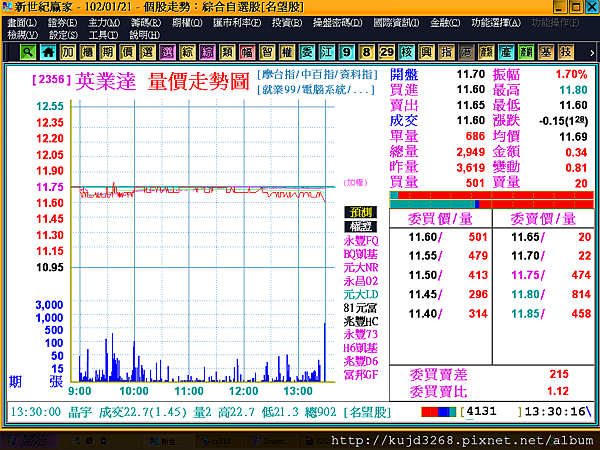The width and height of the screenshot is (600, 450).
Task: Open the 檢視(V) menu
Action: pos(23,35)
